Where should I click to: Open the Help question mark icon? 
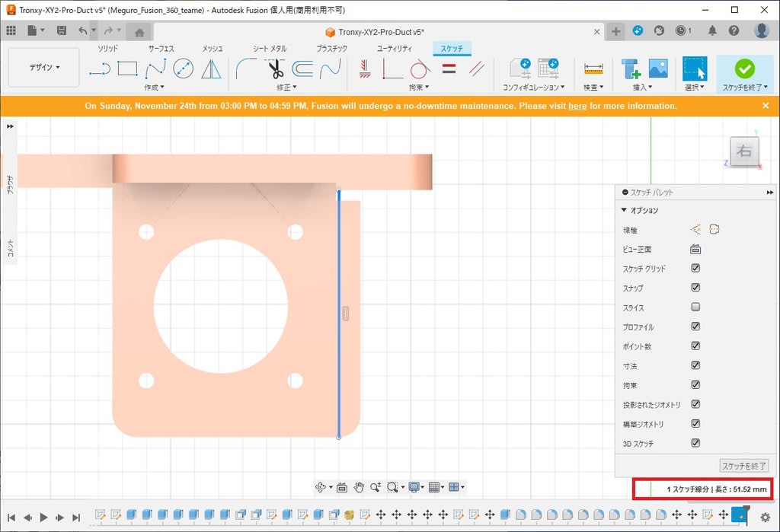point(734,31)
